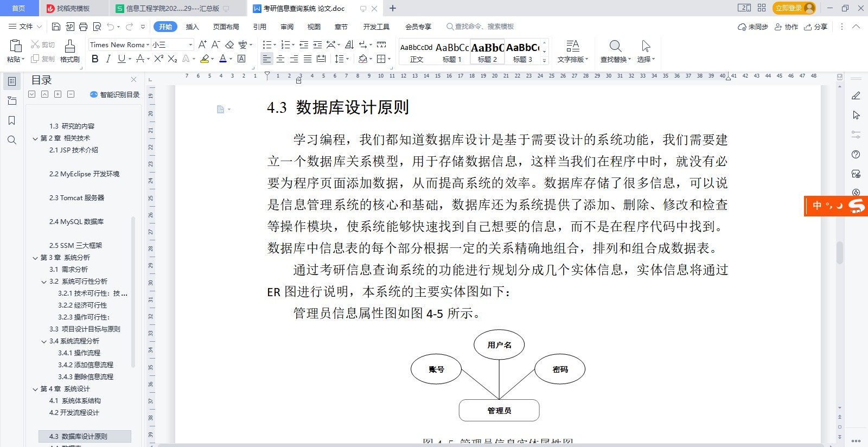868x447 pixels.
Task: Click the Find and Replace (查找替换) magnifier icon
Action: click(x=615, y=46)
